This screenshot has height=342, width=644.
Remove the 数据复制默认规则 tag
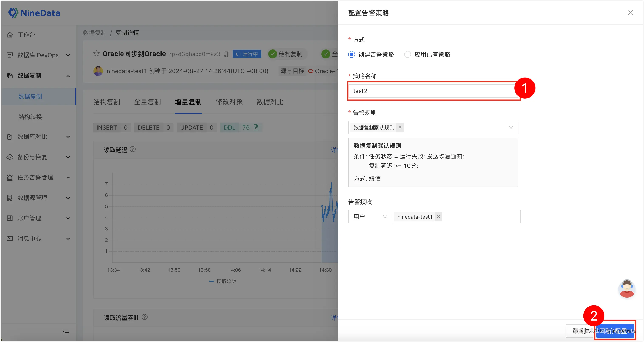click(400, 127)
